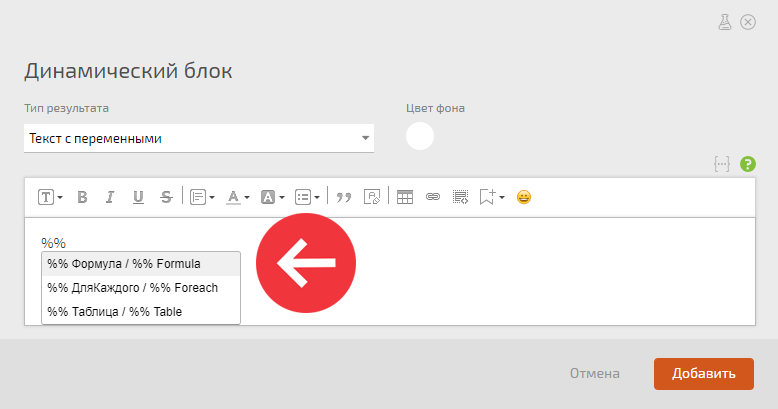This screenshot has height=409, width=778.
Task: Select %% Таблица / %% Table suggestion
Action: pos(141,312)
